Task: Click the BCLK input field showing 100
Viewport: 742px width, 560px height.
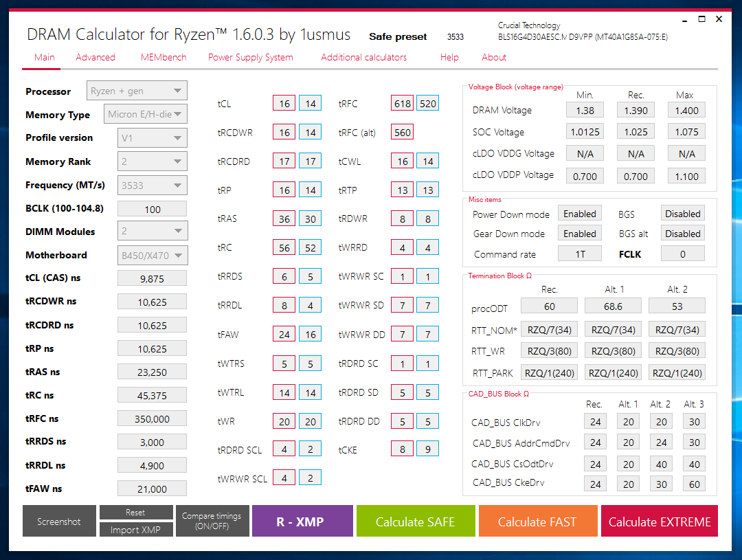Action: (153, 210)
